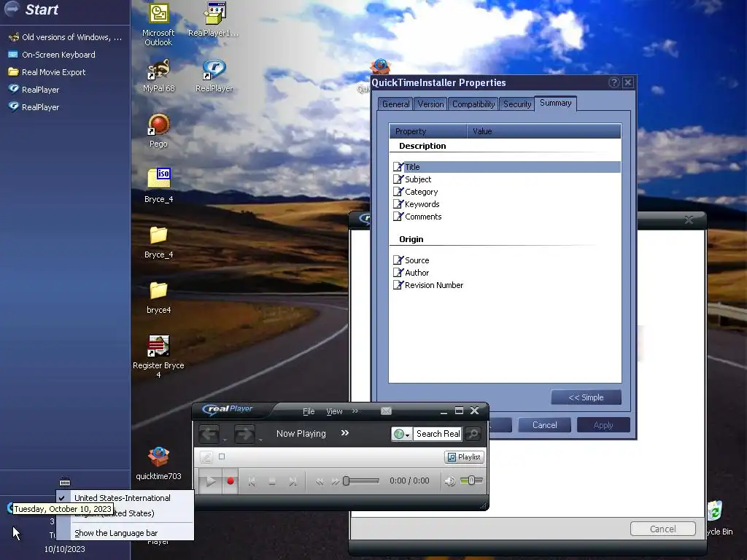Click the Play button in RealPlayer
Image resolution: width=747 pixels, height=560 pixels.
click(x=210, y=481)
